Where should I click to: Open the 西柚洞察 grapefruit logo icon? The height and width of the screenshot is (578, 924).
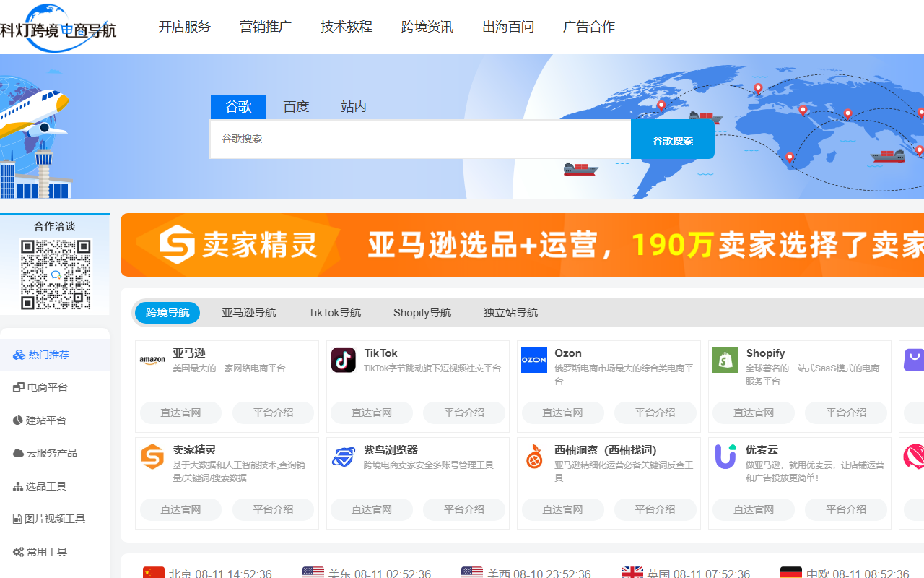(x=534, y=457)
